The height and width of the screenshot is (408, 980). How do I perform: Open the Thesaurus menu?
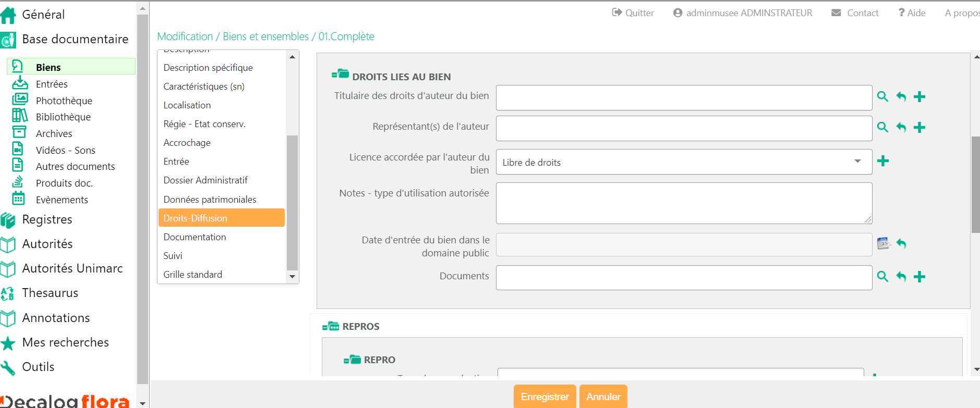(50, 293)
